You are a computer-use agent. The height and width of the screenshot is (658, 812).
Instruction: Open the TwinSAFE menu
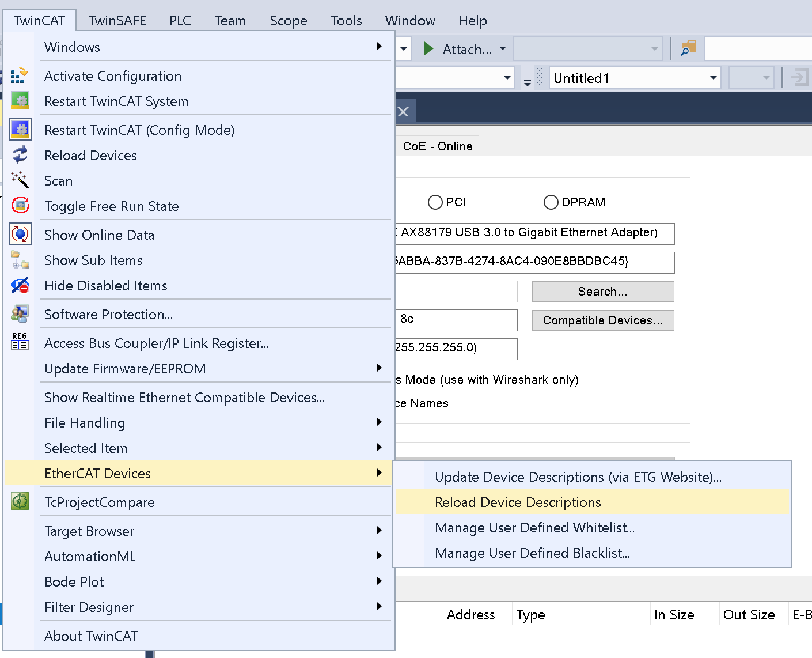pos(117,21)
